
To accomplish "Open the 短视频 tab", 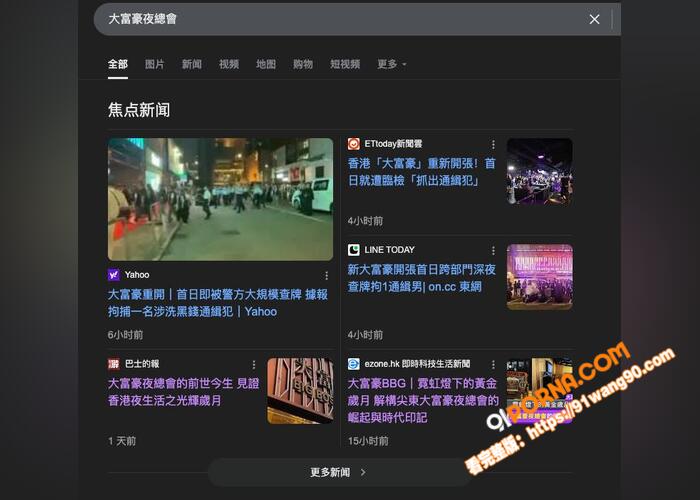I will (x=345, y=64).
